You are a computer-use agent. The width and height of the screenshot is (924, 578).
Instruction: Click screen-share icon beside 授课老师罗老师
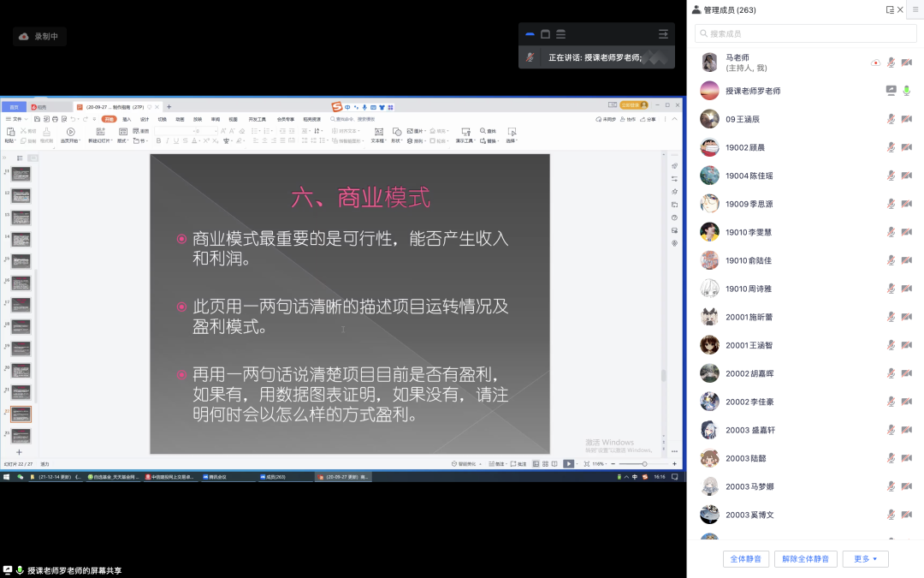click(x=891, y=91)
